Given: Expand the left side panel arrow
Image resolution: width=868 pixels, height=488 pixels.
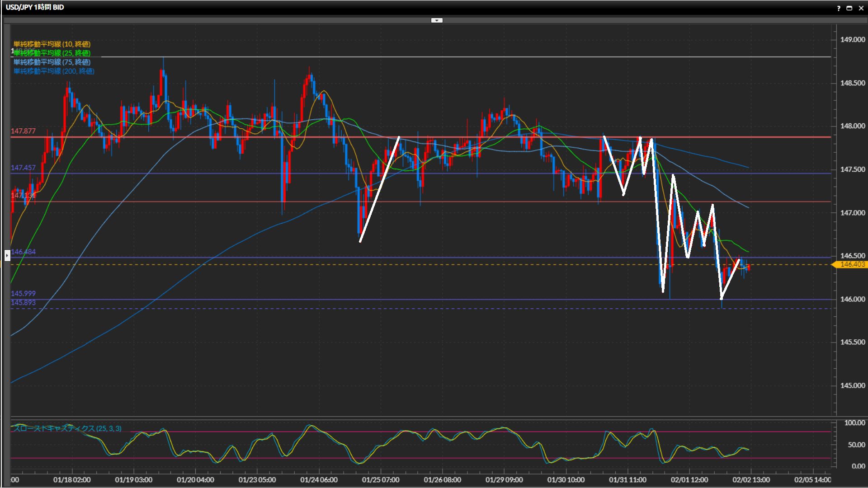Looking at the screenshot, I should [x=7, y=255].
